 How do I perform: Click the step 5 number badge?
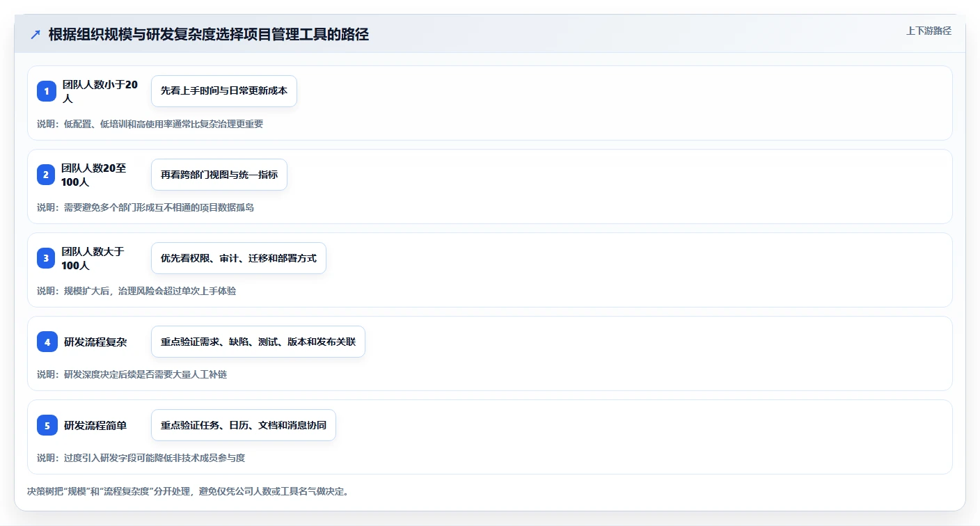(47, 425)
